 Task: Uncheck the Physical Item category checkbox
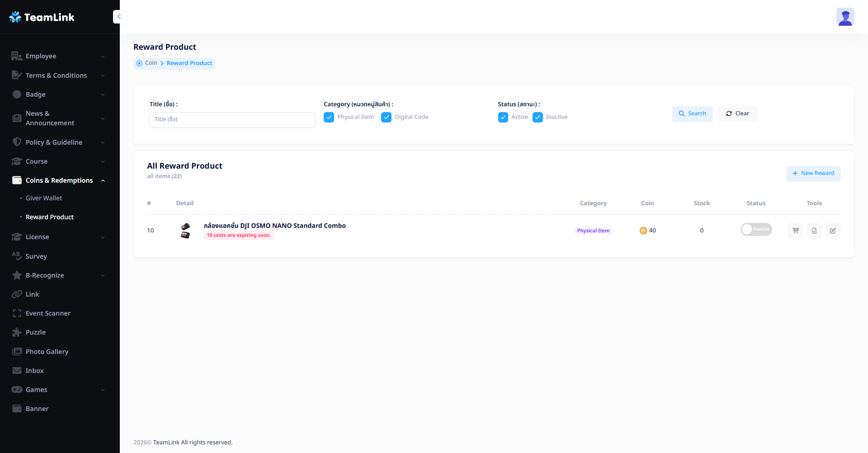click(x=329, y=118)
